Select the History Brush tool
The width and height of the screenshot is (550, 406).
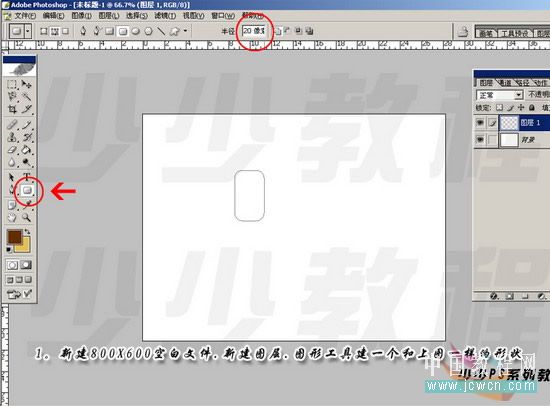26,137
